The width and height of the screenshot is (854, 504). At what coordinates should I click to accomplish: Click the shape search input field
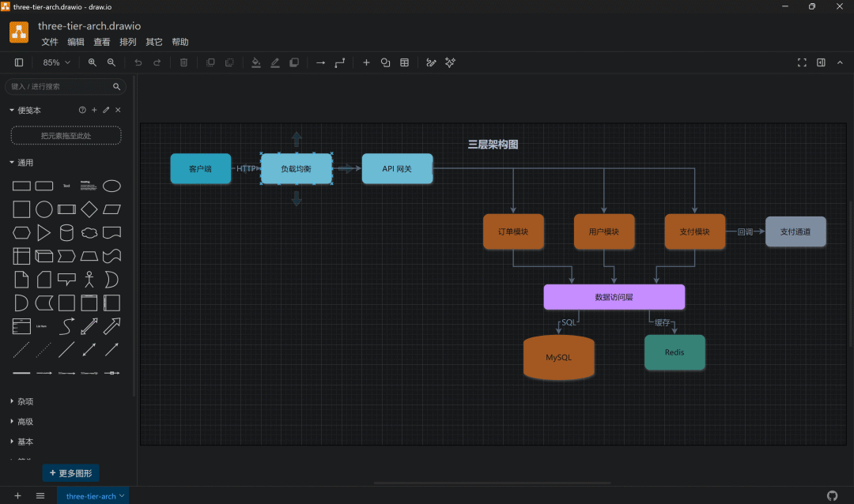(66, 87)
